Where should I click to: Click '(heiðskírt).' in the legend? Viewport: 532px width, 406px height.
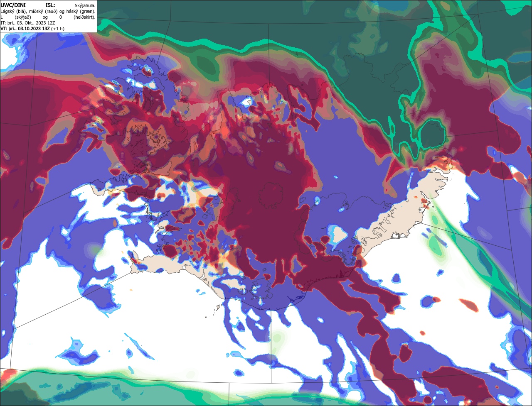click(x=84, y=17)
